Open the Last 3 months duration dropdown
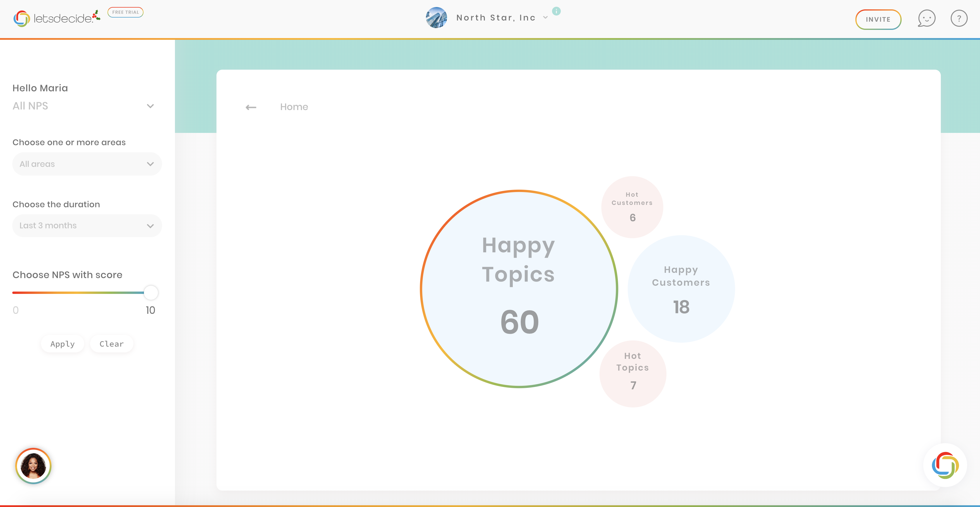Viewport: 980px width, 507px height. point(87,226)
